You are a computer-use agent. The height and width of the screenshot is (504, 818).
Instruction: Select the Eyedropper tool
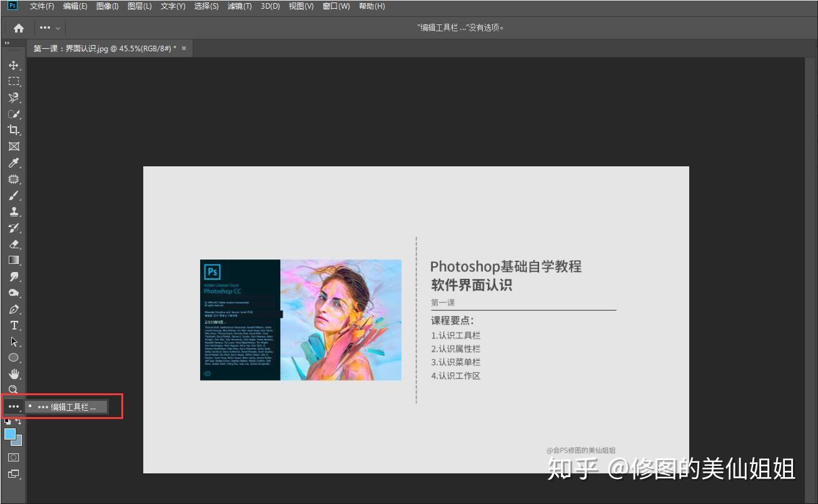[x=13, y=163]
